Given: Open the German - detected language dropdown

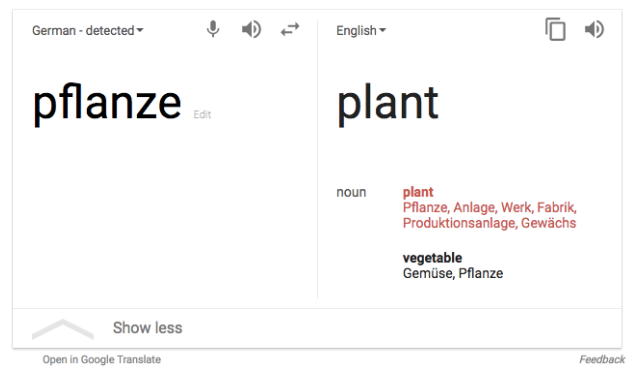Looking at the screenshot, I should (x=88, y=30).
